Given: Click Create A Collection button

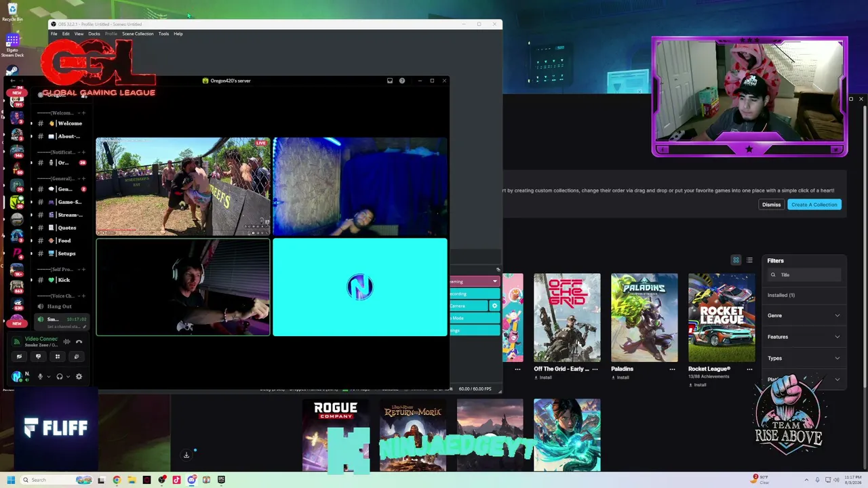Looking at the screenshot, I should tap(814, 205).
